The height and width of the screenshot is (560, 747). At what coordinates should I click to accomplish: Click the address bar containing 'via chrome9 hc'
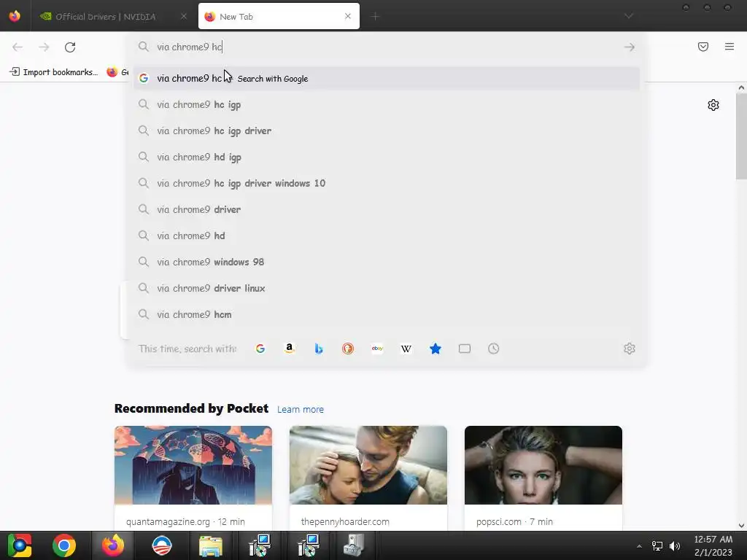point(386,47)
